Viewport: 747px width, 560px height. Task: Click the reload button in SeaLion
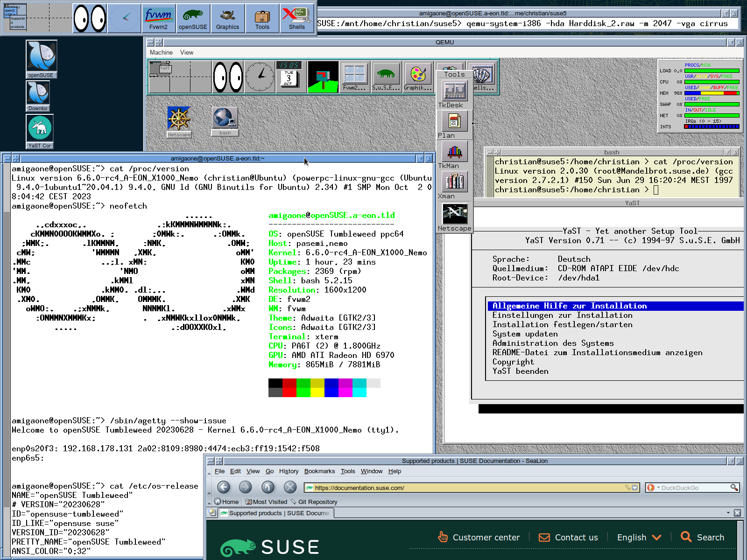click(268, 487)
